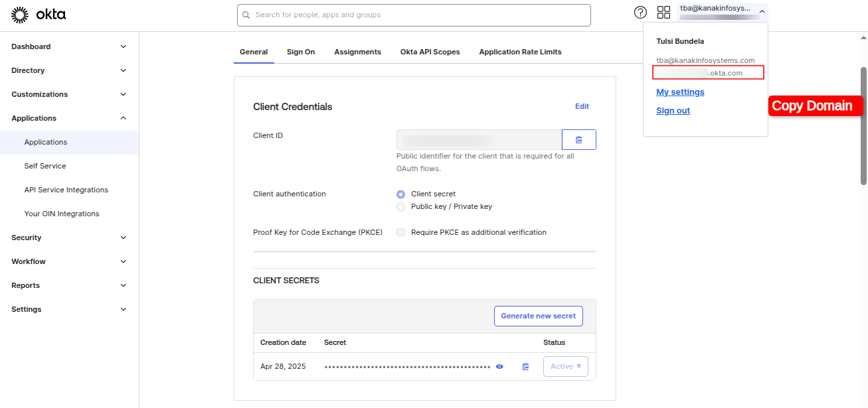The height and width of the screenshot is (408, 868).
Task: Open the help question mark icon
Action: [640, 12]
